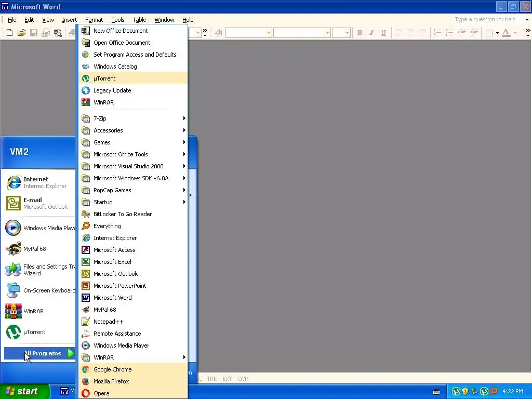The image size is (532, 399).
Task: Expand PopCap Games folder
Action: pyautogui.click(x=133, y=190)
